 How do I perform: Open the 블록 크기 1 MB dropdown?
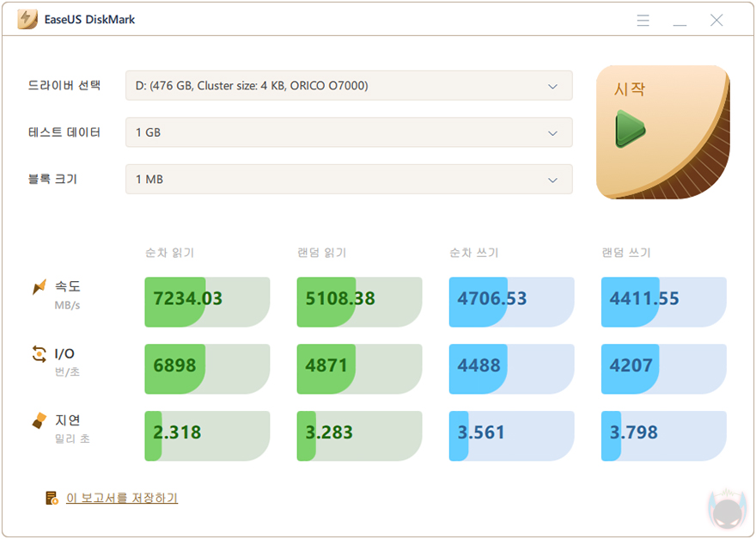[349, 180]
